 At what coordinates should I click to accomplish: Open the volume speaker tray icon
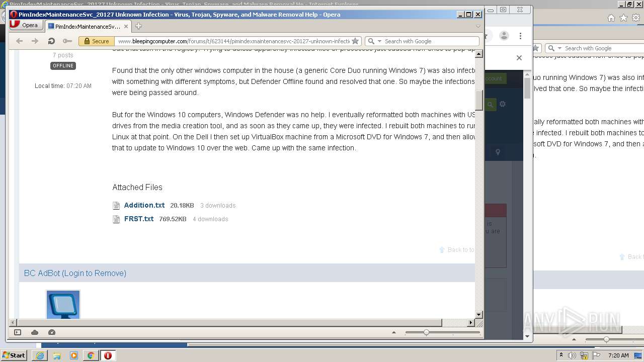572,355
